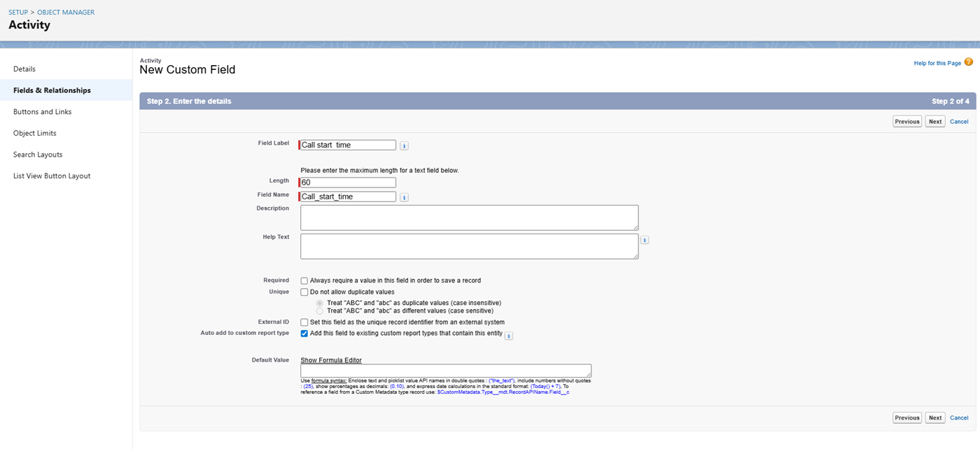Image resolution: width=980 pixels, height=449 pixels.
Task: Click the info icon beside Field Label
Action: pyautogui.click(x=405, y=145)
